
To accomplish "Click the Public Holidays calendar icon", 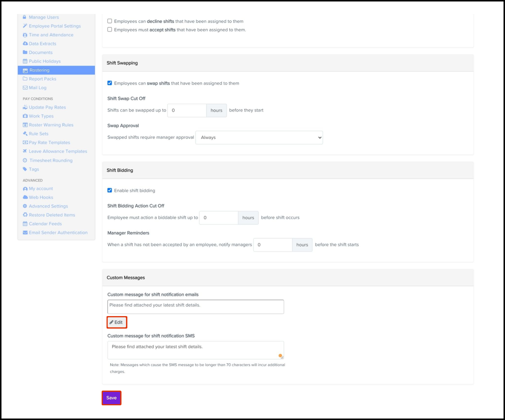I will pyautogui.click(x=25, y=61).
